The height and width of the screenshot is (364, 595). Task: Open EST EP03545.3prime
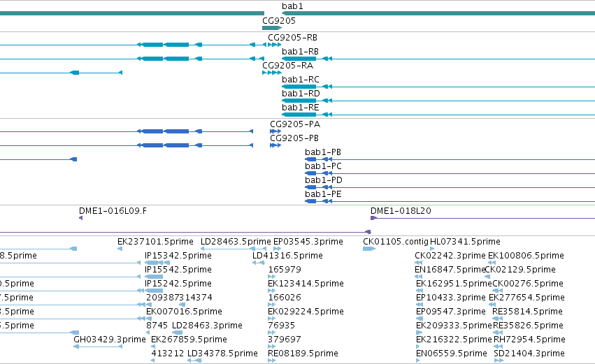click(x=308, y=242)
